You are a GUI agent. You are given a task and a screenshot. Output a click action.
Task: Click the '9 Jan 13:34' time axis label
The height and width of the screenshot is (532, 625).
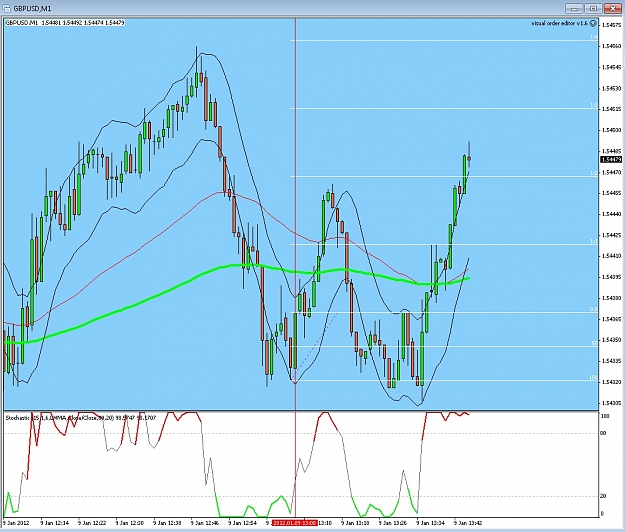pos(430,522)
